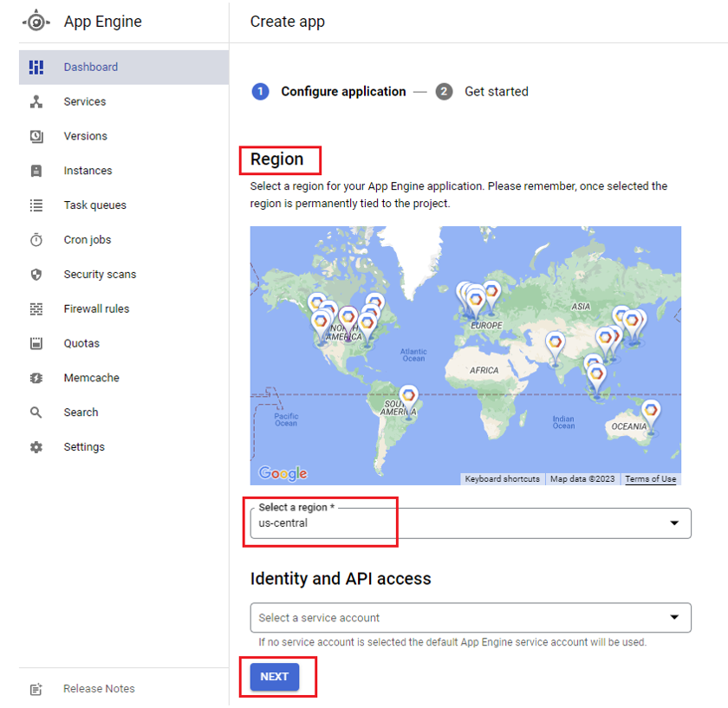Click the Task queues list icon
The image size is (728, 708).
tap(36, 205)
